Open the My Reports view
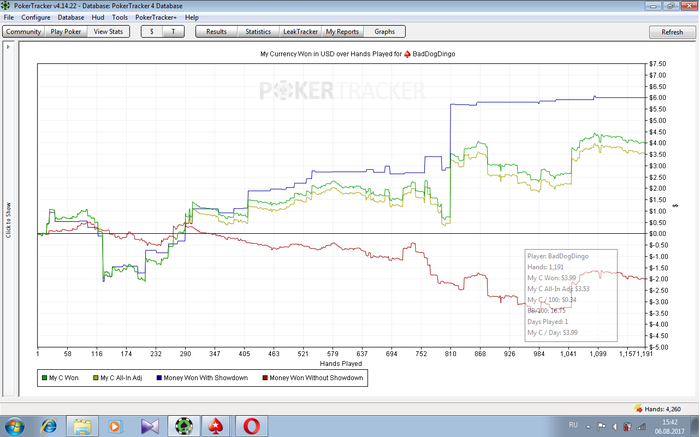Image resolution: width=700 pixels, height=437 pixels. coord(342,32)
